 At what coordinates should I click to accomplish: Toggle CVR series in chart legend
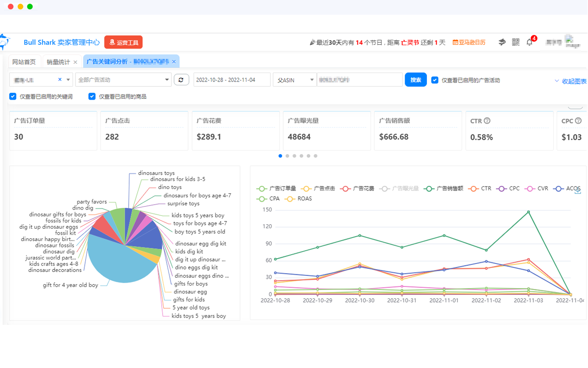[537, 188]
